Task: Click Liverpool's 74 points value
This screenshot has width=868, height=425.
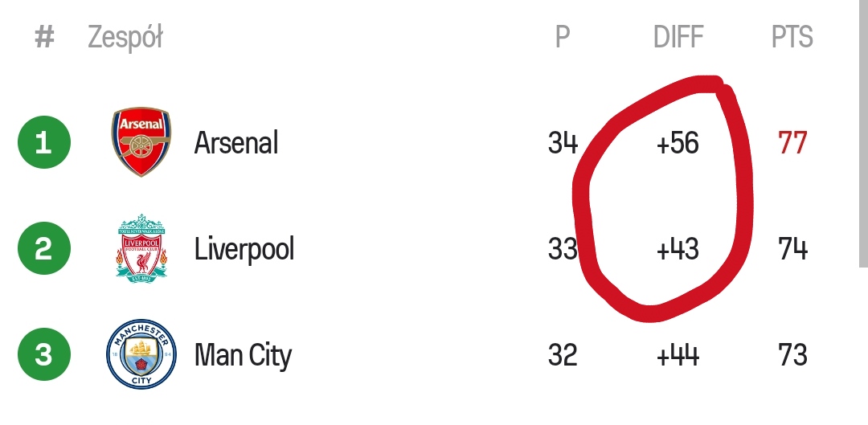Action: point(792,249)
